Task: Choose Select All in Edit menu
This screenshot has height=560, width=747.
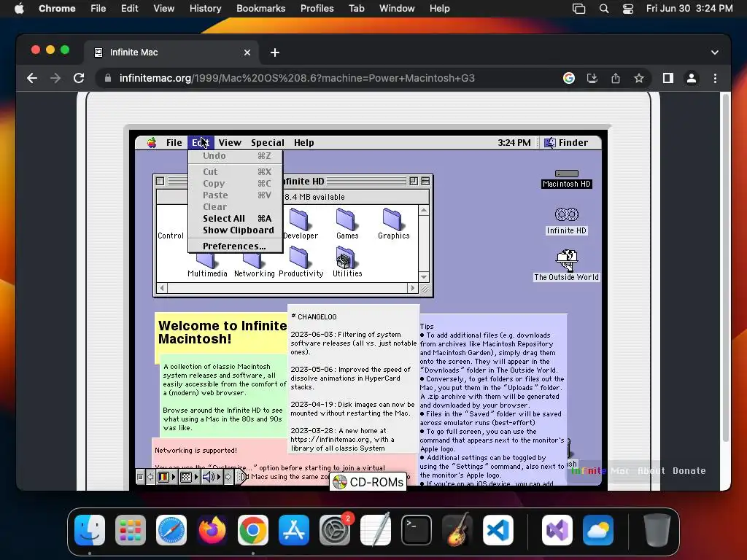Action: 236,219
